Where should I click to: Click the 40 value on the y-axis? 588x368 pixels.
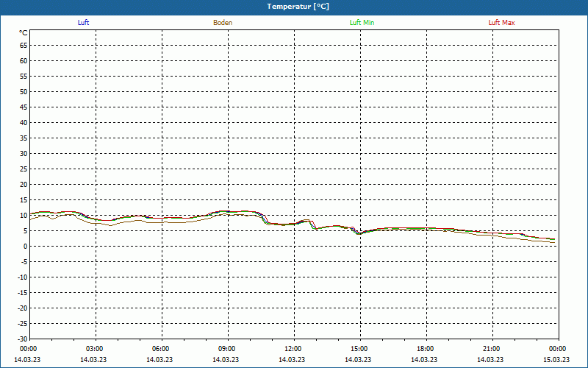(24, 123)
